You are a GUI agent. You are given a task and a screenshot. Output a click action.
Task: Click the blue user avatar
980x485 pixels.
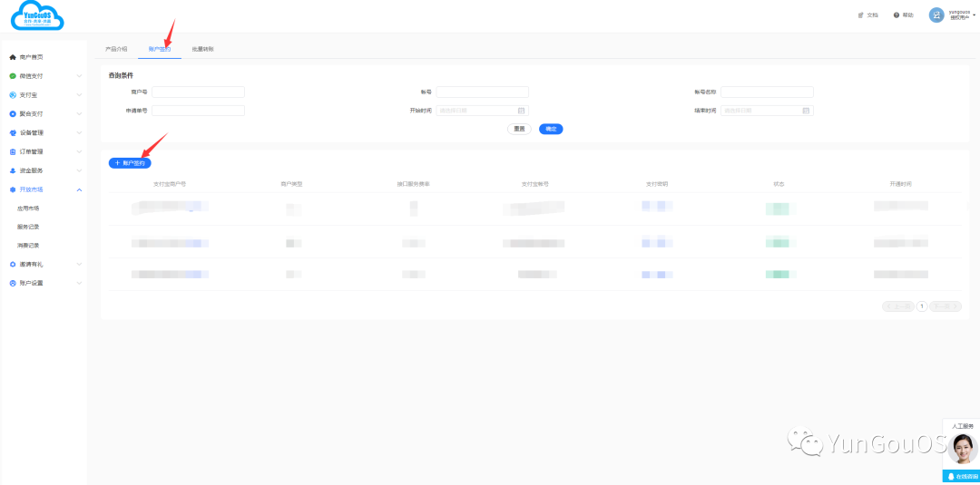pos(936,15)
